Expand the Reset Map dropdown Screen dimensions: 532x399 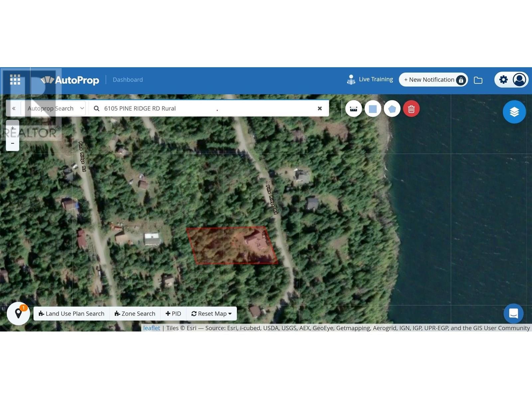pos(211,313)
